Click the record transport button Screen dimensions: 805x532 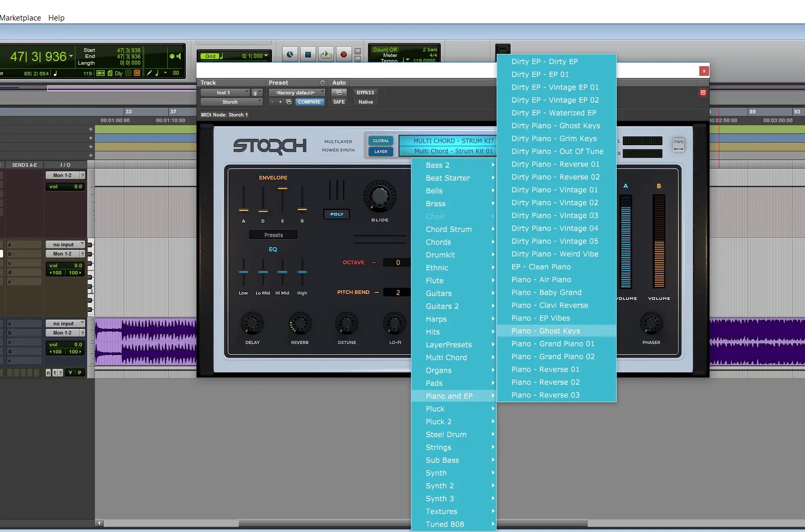[344, 54]
